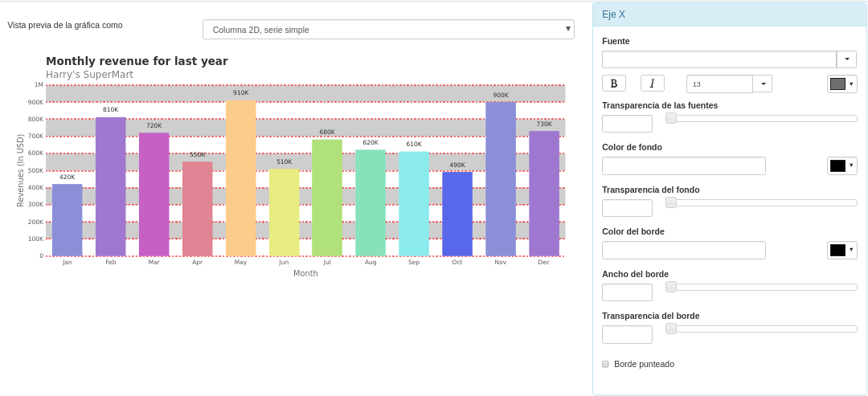Click the May 910K bar in chart
The image size is (868, 396).
(240, 178)
